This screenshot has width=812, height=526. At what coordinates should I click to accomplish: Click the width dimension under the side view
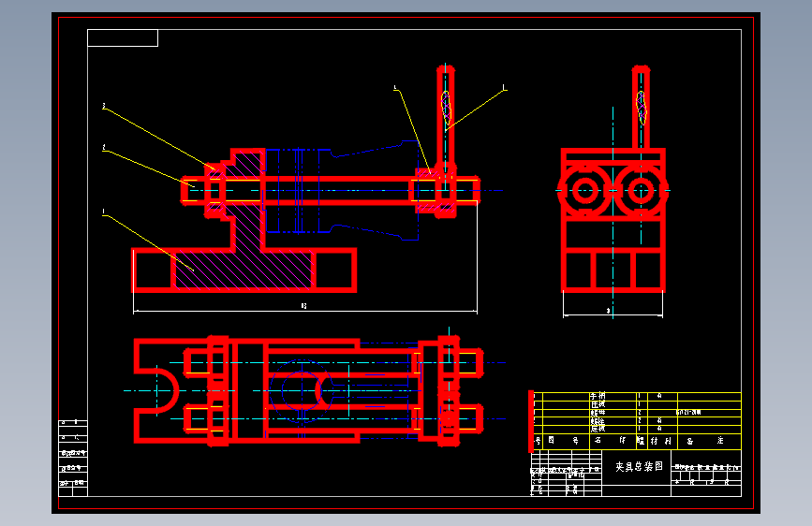pyautogui.click(x=609, y=311)
